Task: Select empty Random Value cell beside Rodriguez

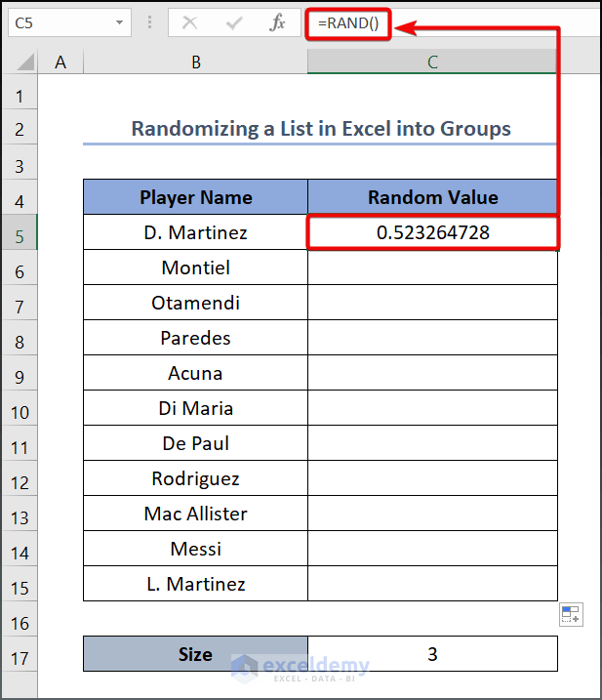Action: (x=432, y=478)
